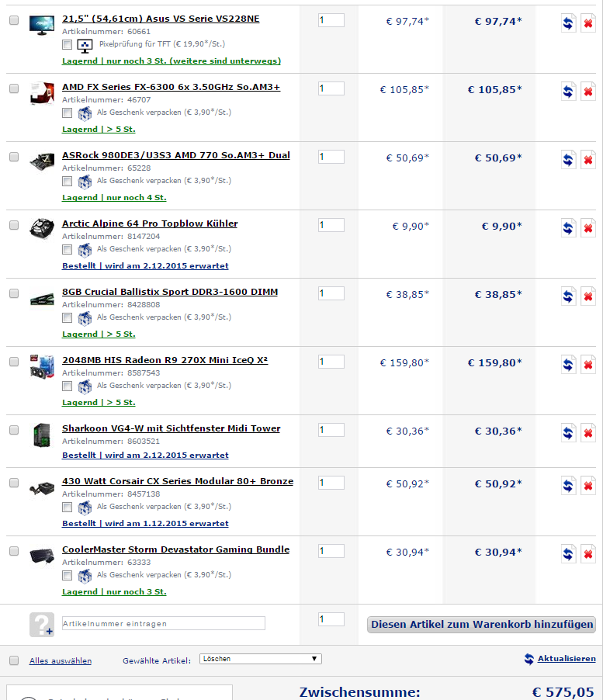Tick the CoolerMaster Devastator row checkbox

14,551
